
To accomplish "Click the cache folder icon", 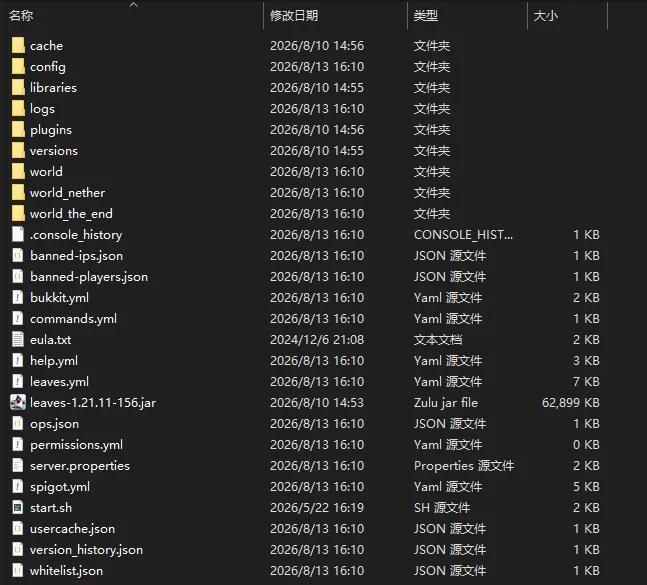I will pos(18,45).
